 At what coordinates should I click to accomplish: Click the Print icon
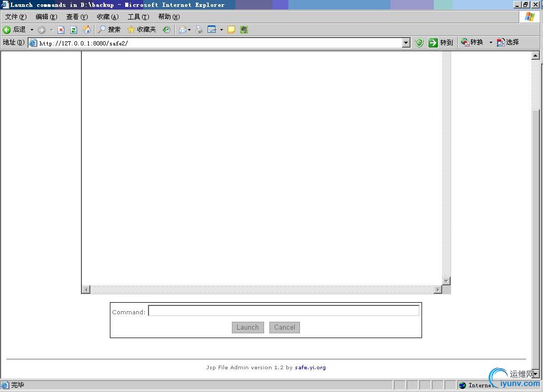point(199,30)
